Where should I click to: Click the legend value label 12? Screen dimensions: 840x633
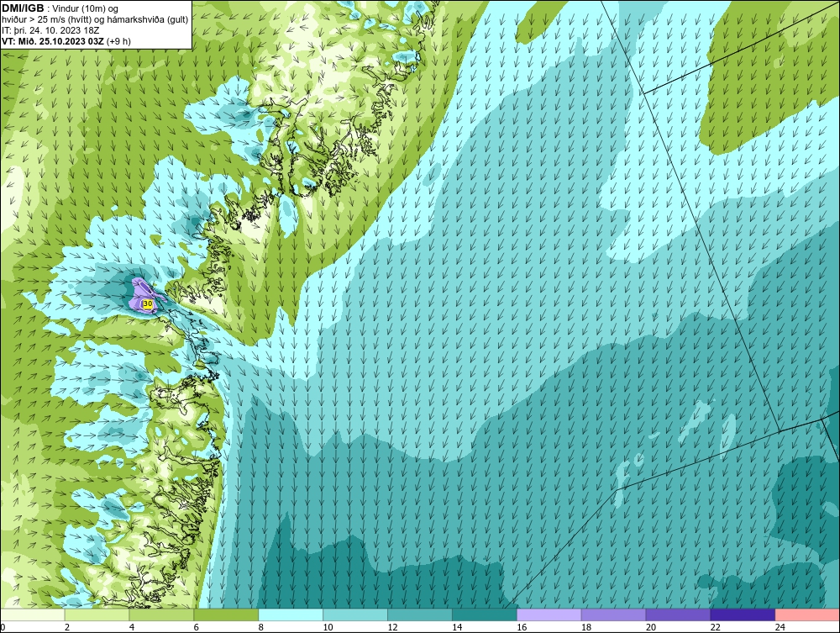tap(392, 627)
